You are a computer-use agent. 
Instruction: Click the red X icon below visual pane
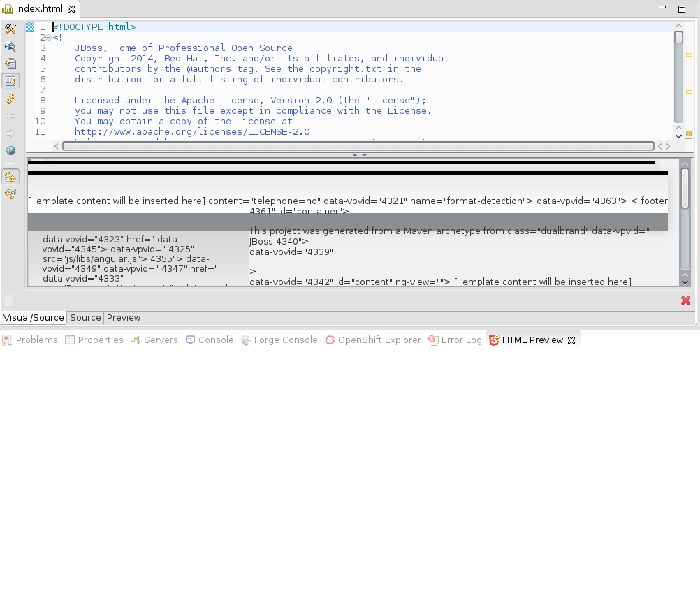[686, 300]
